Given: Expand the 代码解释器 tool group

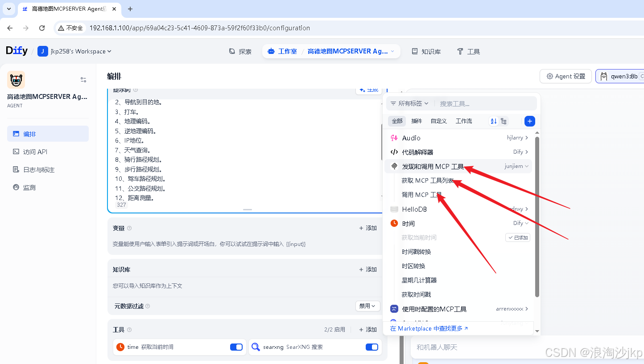Looking at the screenshot, I should pos(527,152).
